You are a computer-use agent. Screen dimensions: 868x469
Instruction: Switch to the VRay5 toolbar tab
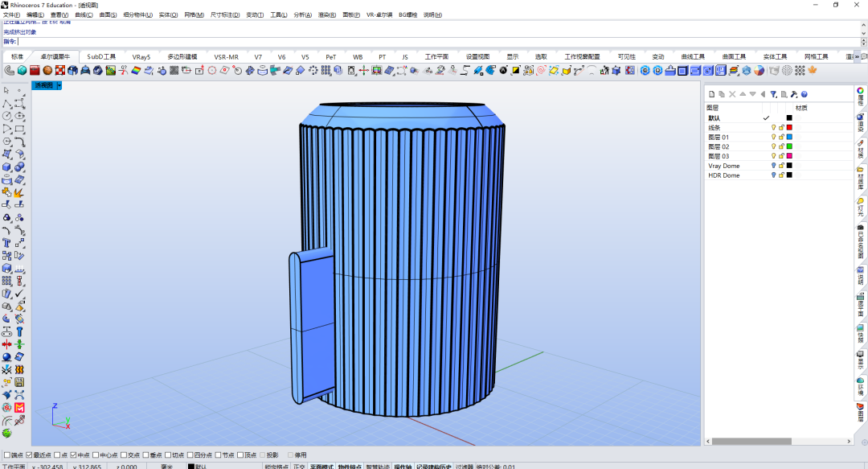click(141, 56)
